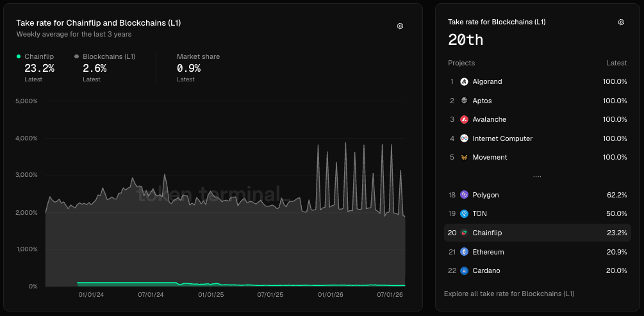644x316 pixels.
Task: Click the Latest column header
Action: (616, 63)
